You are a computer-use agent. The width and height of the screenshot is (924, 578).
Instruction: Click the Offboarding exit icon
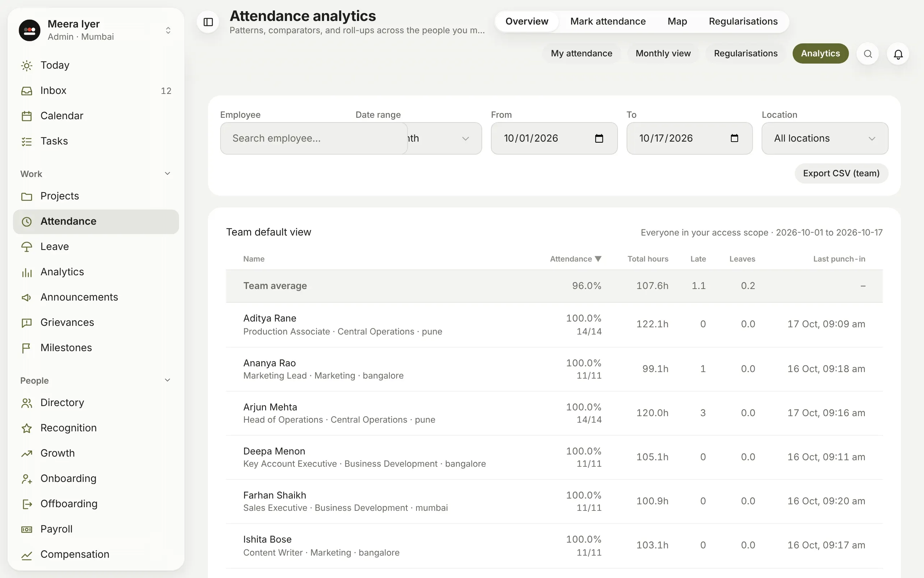point(27,504)
